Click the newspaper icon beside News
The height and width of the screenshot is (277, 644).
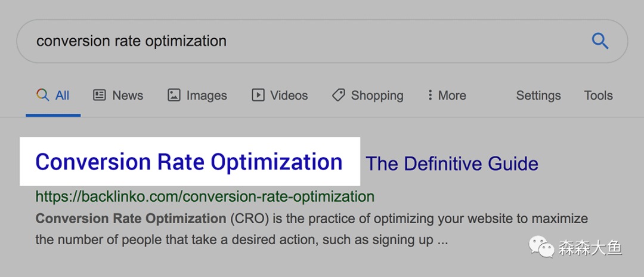(x=100, y=95)
